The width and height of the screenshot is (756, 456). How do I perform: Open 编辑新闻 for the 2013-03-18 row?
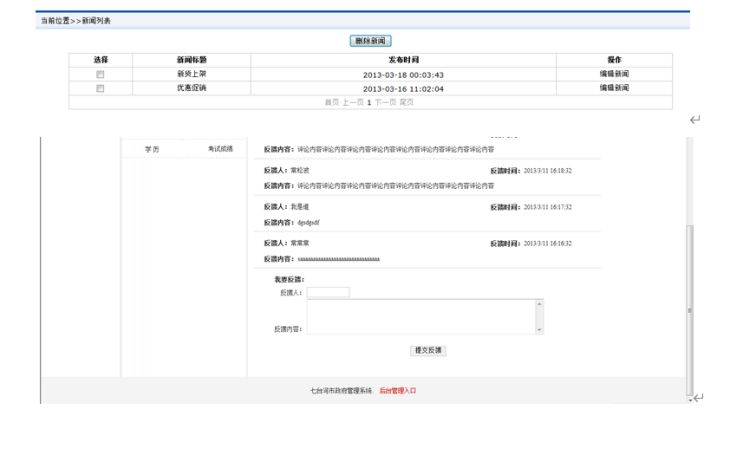tap(614, 74)
